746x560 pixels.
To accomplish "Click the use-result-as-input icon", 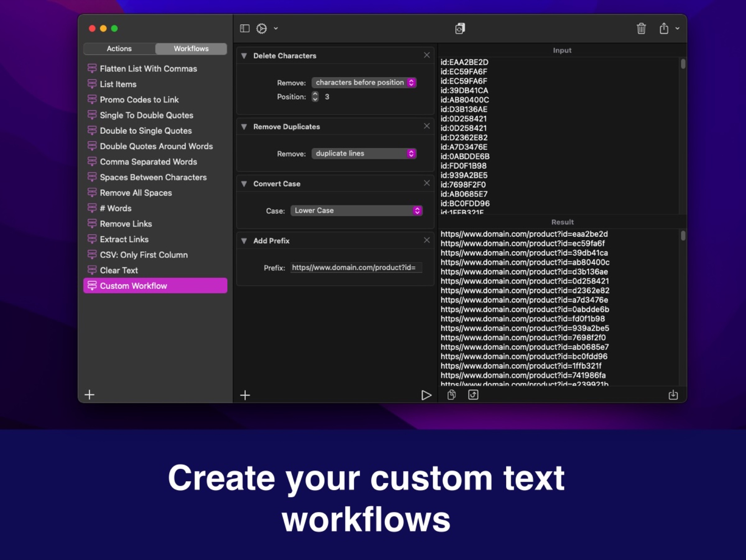I will point(473,395).
